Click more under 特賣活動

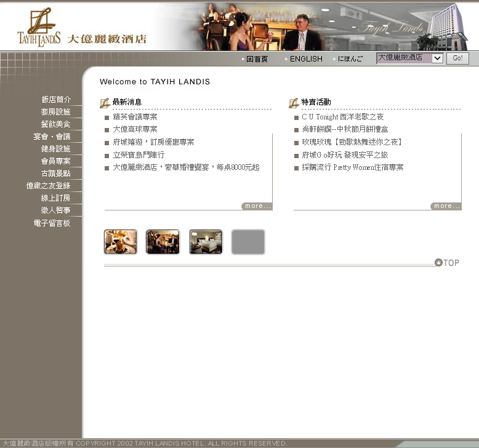446,206
